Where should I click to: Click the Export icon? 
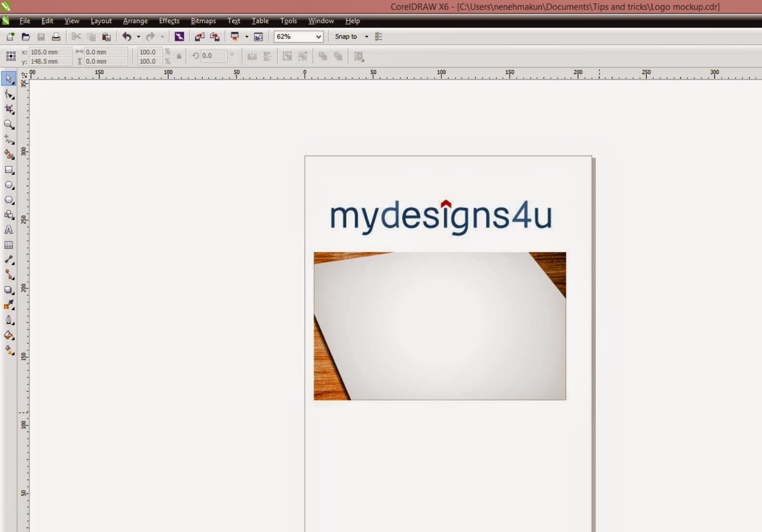tap(215, 37)
